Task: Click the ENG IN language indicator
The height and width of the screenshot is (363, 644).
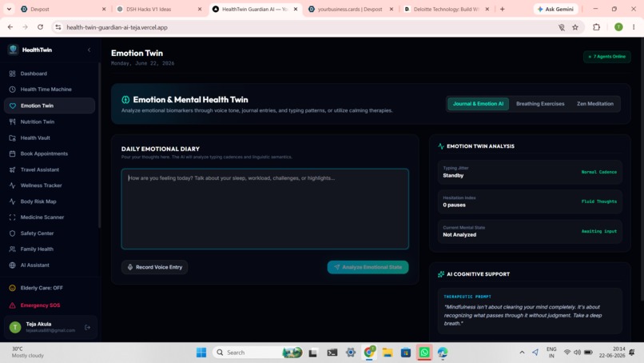Action: 551,353
